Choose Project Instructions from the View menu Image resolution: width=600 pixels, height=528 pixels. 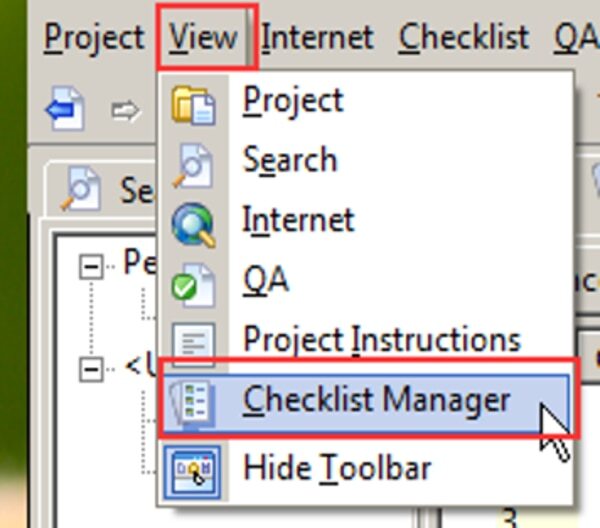[x=381, y=341]
